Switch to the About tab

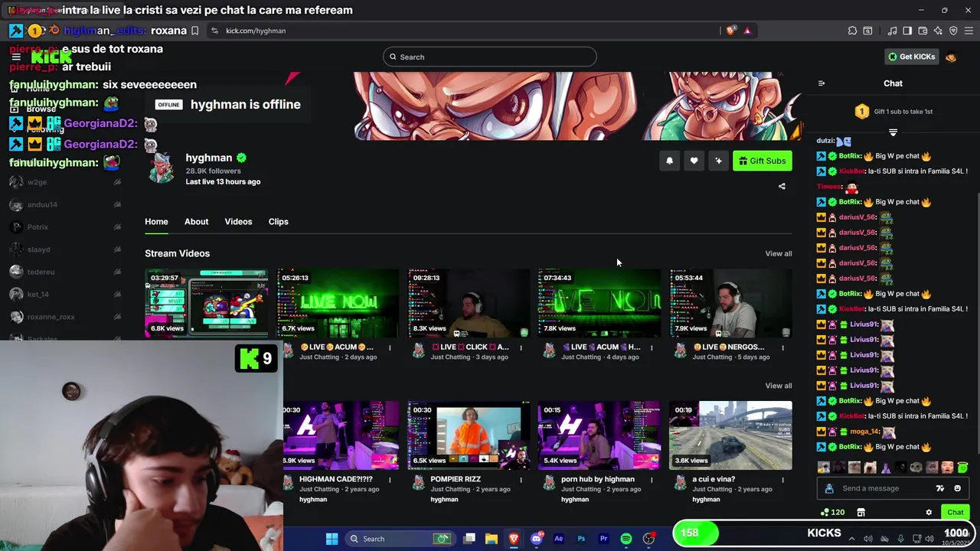click(x=196, y=221)
